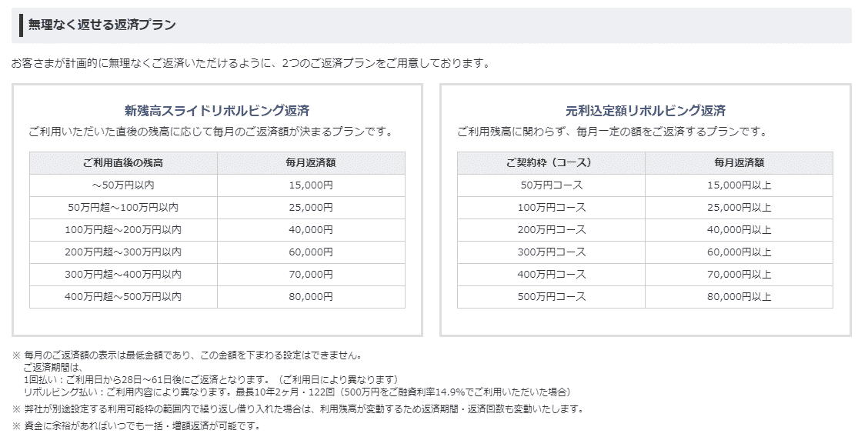Click the ～50万円以内 balance row
Screen dimensions: 868x437
(217, 185)
